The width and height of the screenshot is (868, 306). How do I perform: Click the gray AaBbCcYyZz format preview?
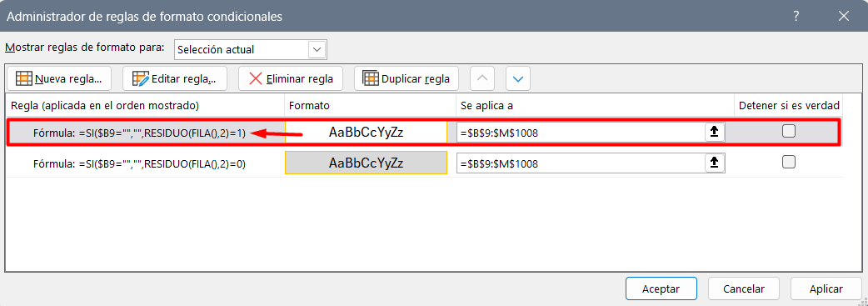[366, 163]
